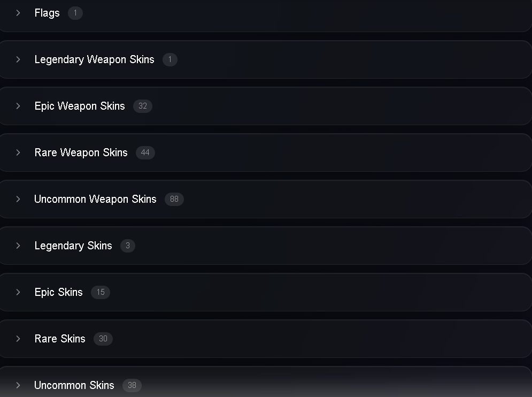Click the chevron icon beside Epic Skins
This screenshot has width=532, height=397.
click(18, 292)
